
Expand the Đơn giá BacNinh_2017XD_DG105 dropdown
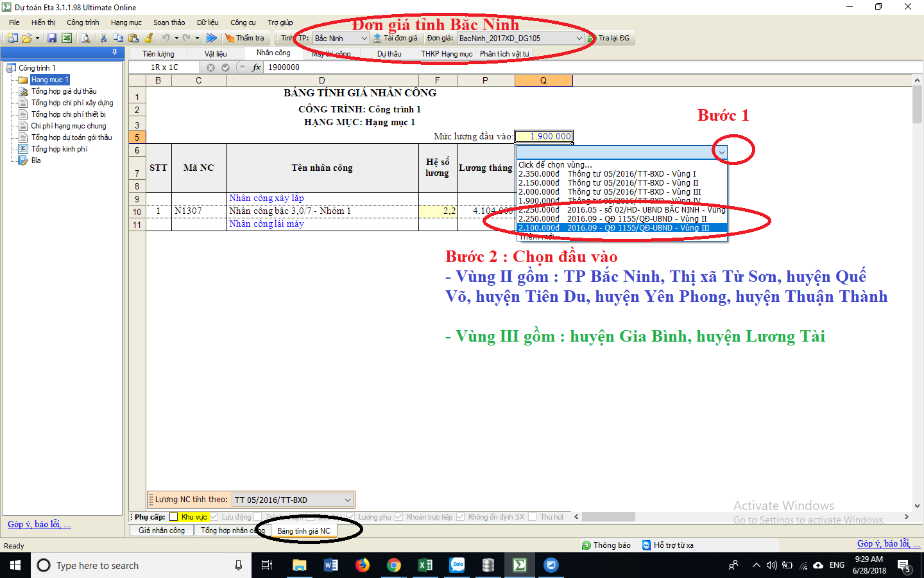pyautogui.click(x=579, y=39)
